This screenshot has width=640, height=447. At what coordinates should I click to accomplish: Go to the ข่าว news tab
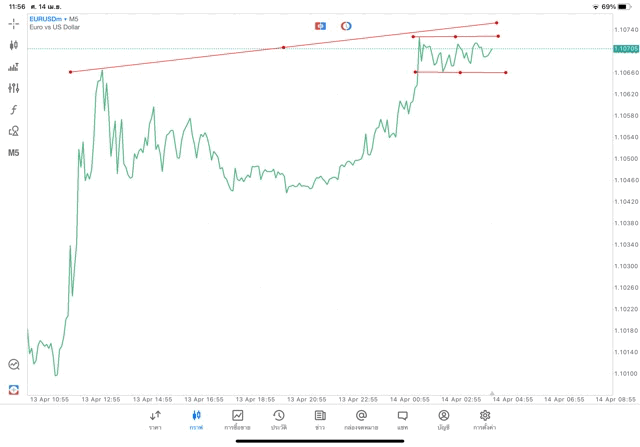pyautogui.click(x=320, y=420)
